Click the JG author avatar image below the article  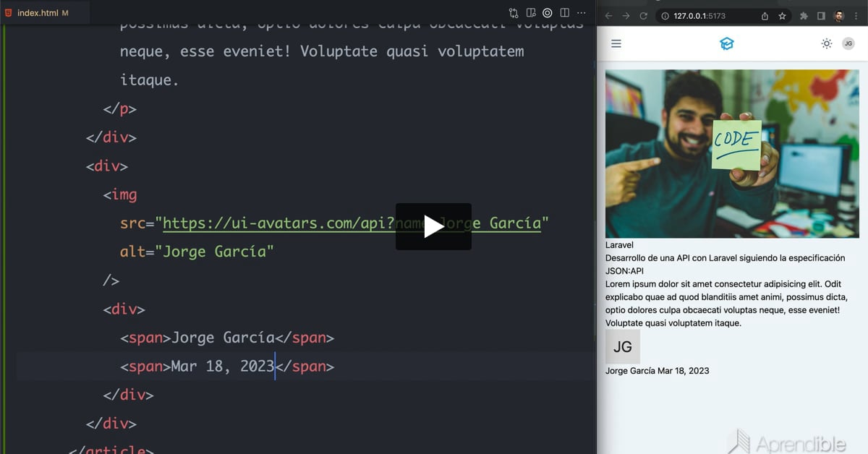623,347
